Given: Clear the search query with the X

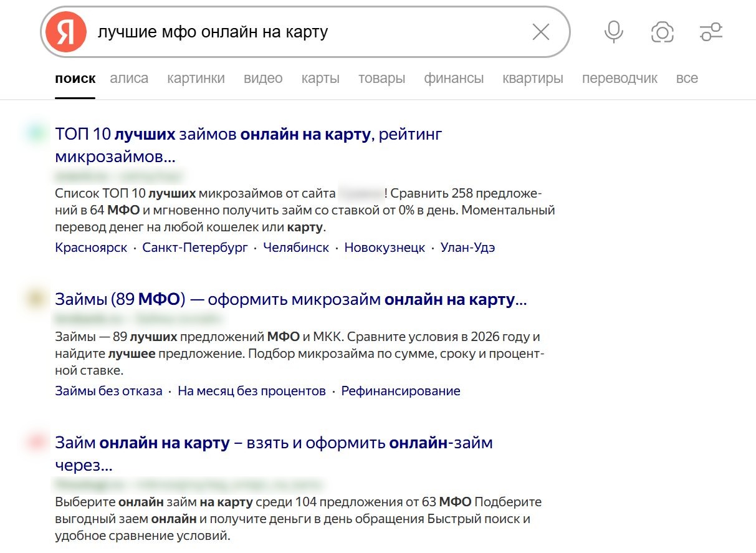Looking at the screenshot, I should coord(541,32).
